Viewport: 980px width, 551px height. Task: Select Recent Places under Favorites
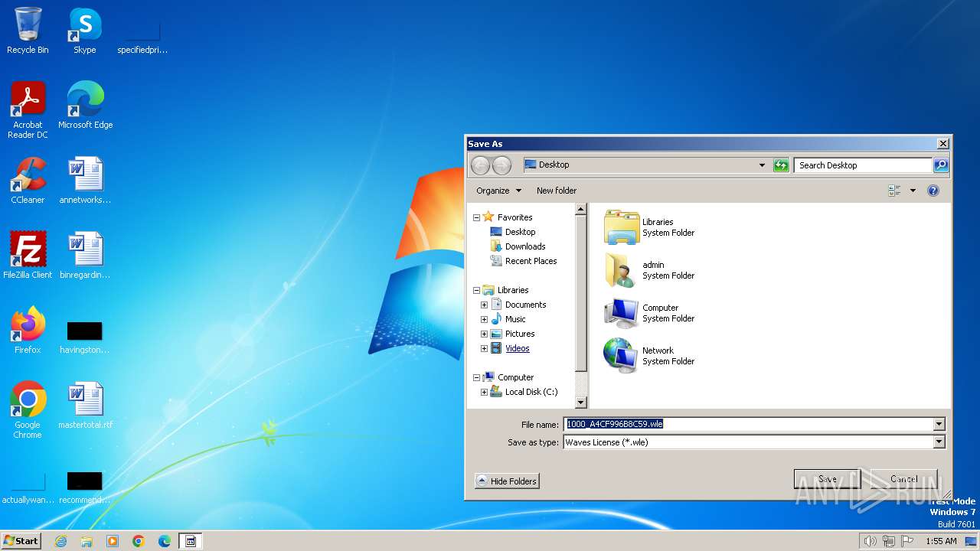[x=531, y=261]
